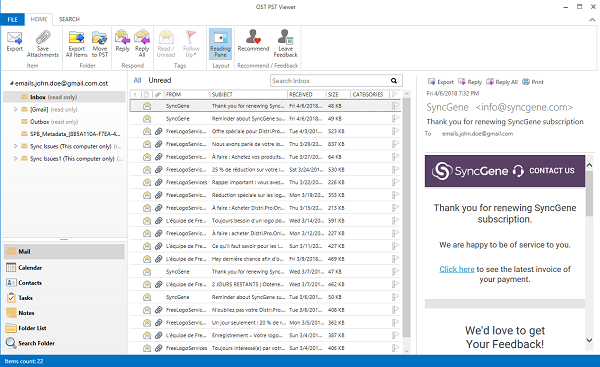
Task: Toggle the Reading Pane layout button
Action: (x=220, y=44)
